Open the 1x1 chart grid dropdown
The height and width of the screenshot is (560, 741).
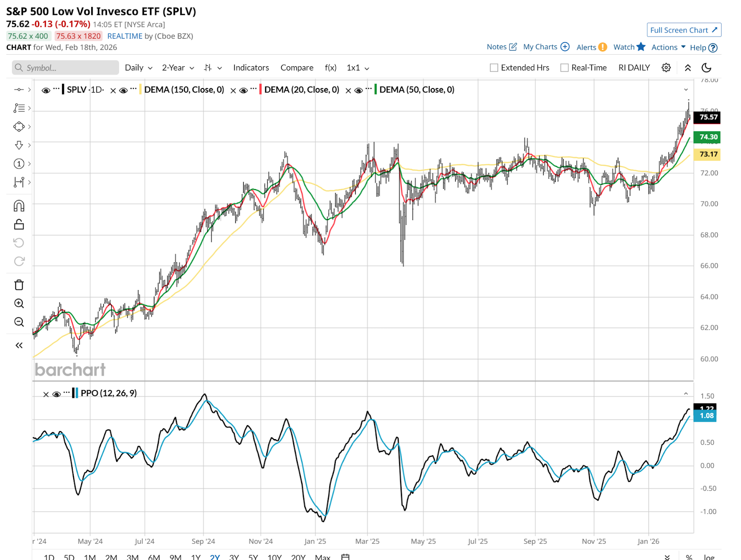point(358,68)
